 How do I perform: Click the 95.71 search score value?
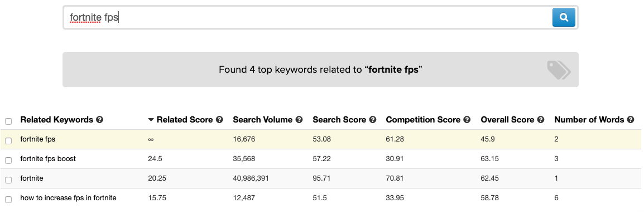pos(321,178)
